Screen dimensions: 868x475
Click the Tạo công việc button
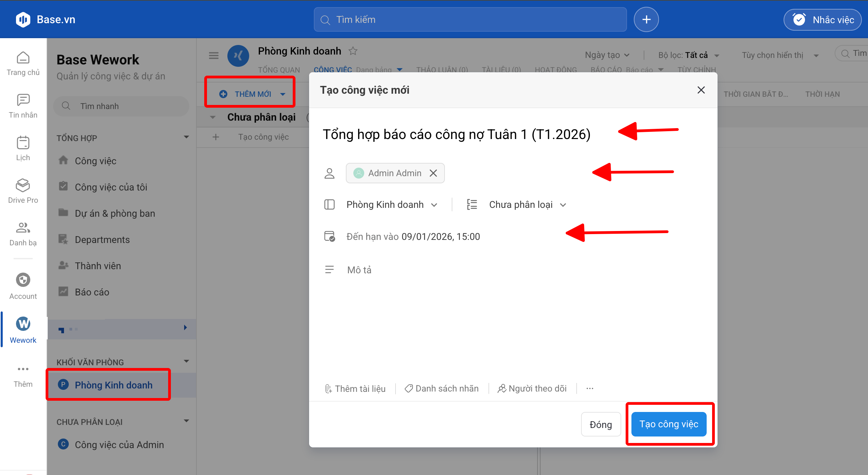coord(669,424)
